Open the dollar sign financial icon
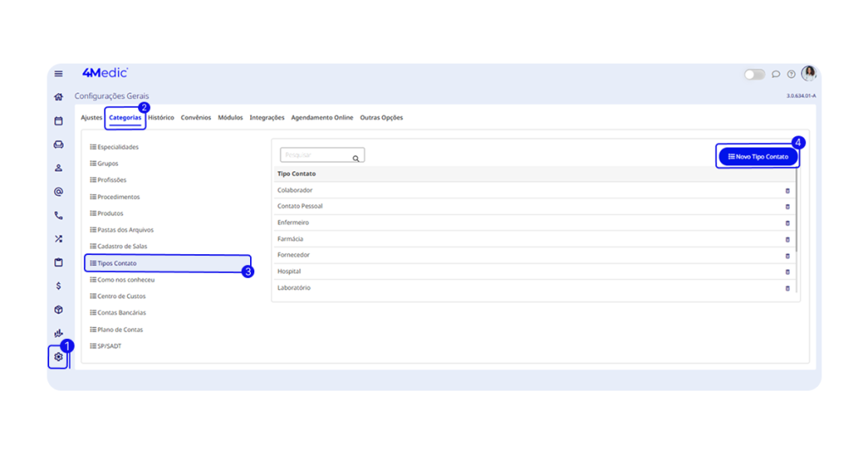Image resolution: width=868 pixels, height=455 pixels. pos(58,286)
